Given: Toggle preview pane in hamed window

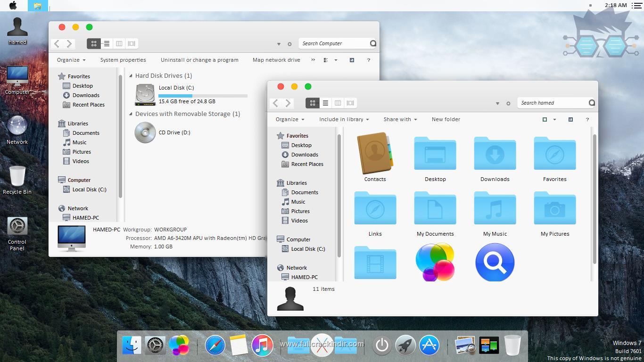Looking at the screenshot, I should pyautogui.click(x=570, y=119).
